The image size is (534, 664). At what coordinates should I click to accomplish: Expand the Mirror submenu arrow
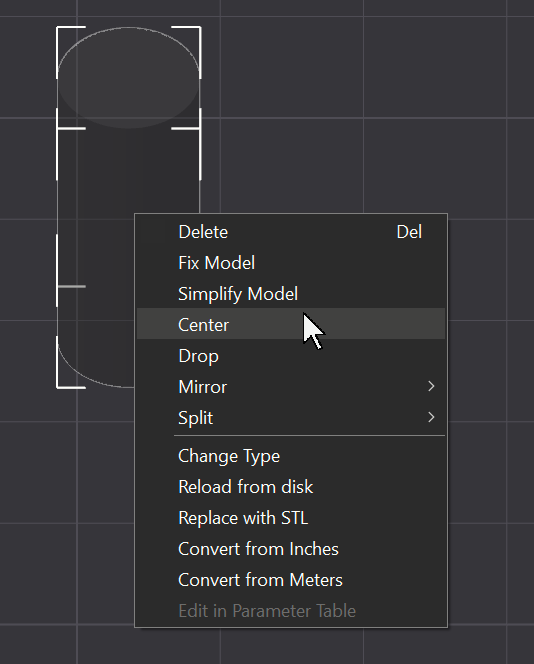coord(431,386)
